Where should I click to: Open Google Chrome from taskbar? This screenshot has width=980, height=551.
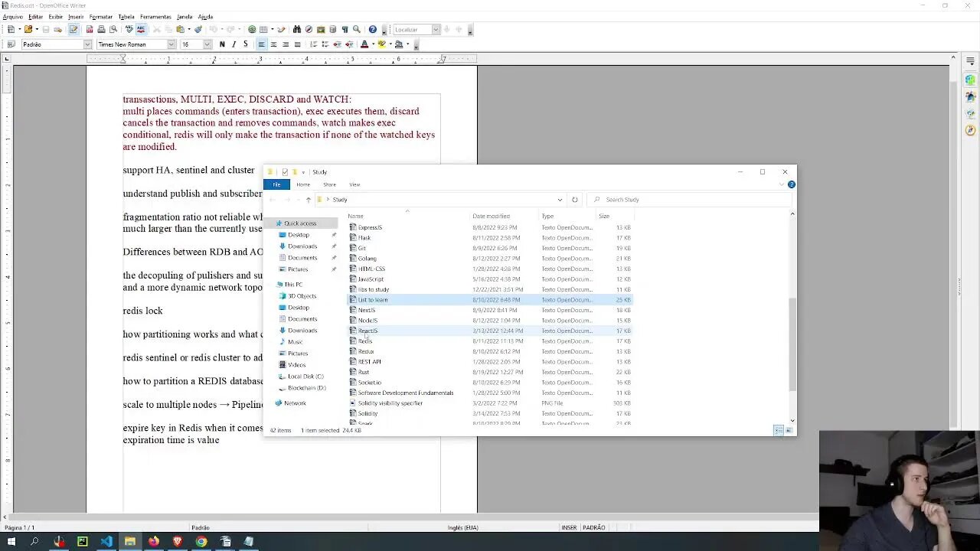201,542
